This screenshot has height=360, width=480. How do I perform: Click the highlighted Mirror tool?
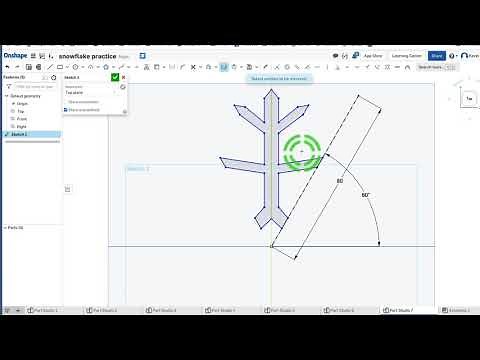pos(224,67)
